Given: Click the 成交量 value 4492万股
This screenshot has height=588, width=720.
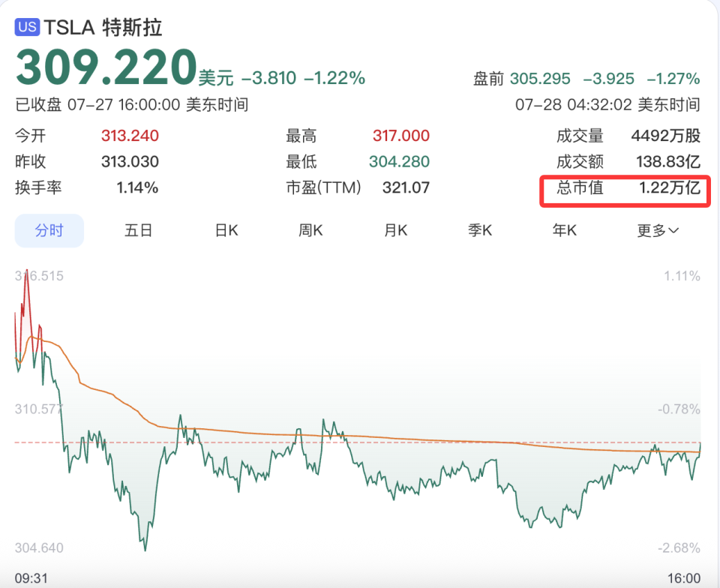Looking at the screenshot, I should 665,136.
